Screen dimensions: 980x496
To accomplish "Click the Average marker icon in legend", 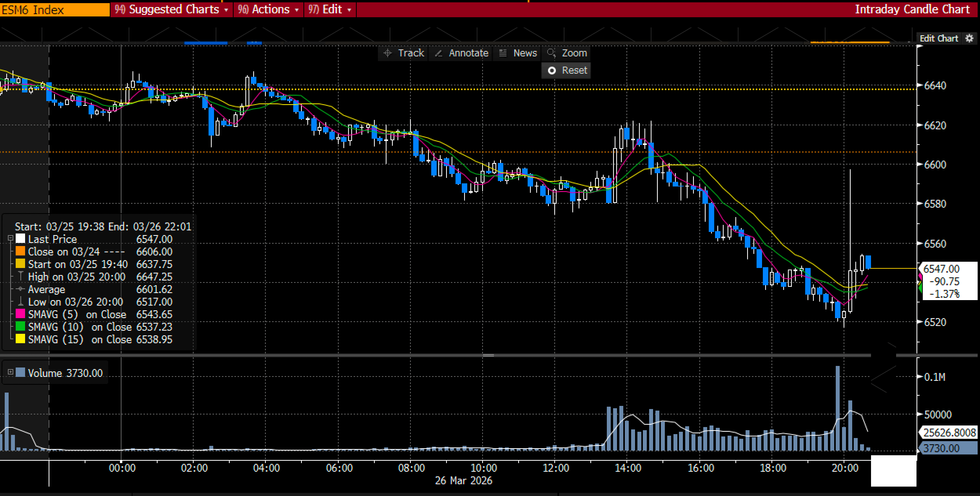I will [20, 289].
